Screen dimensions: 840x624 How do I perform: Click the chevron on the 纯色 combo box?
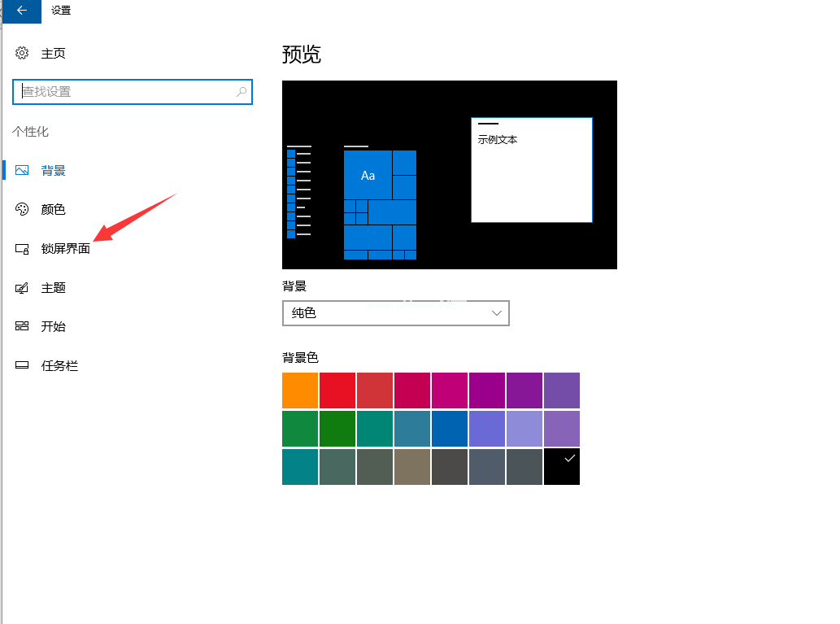click(x=497, y=313)
